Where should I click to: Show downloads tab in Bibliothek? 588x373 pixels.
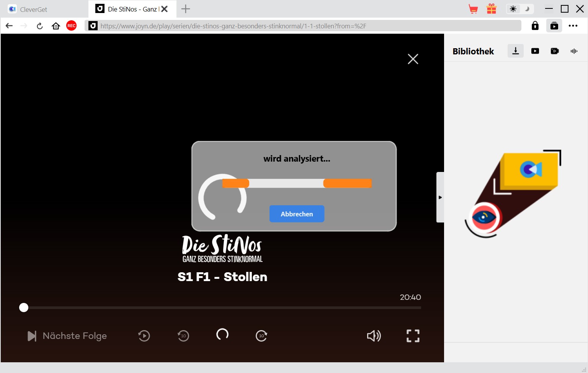coord(516,51)
